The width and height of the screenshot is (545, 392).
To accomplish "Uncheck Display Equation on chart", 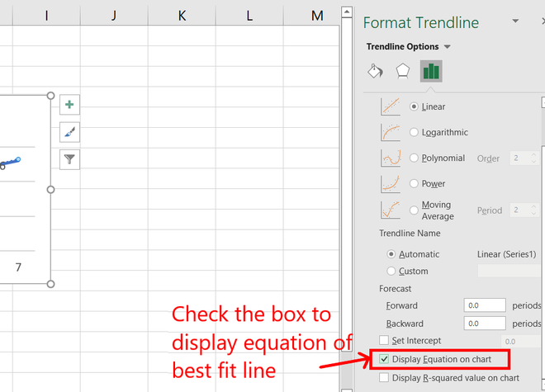I will [x=384, y=359].
